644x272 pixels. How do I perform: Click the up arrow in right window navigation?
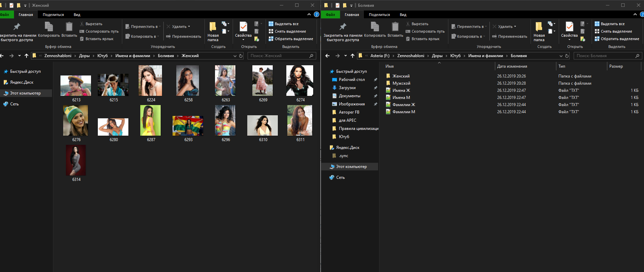(353, 56)
